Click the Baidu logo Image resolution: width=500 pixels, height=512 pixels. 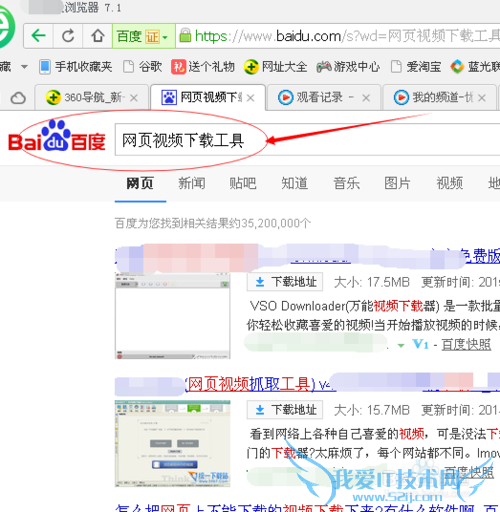(x=57, y=136)
